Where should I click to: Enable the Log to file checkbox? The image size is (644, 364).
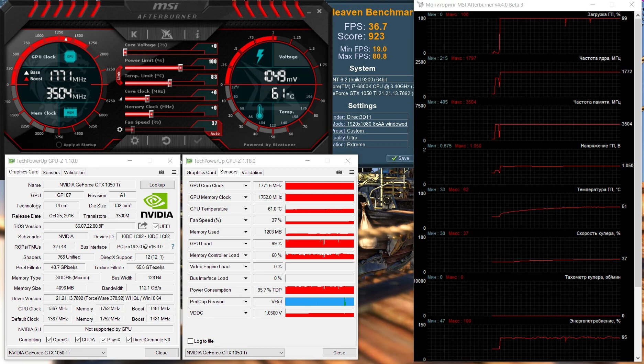190,341
